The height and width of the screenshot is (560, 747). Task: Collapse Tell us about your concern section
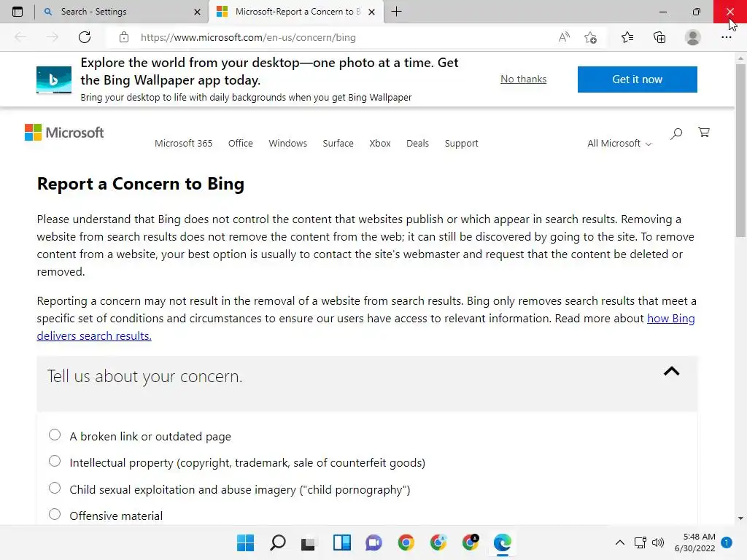tap(671, 371)
